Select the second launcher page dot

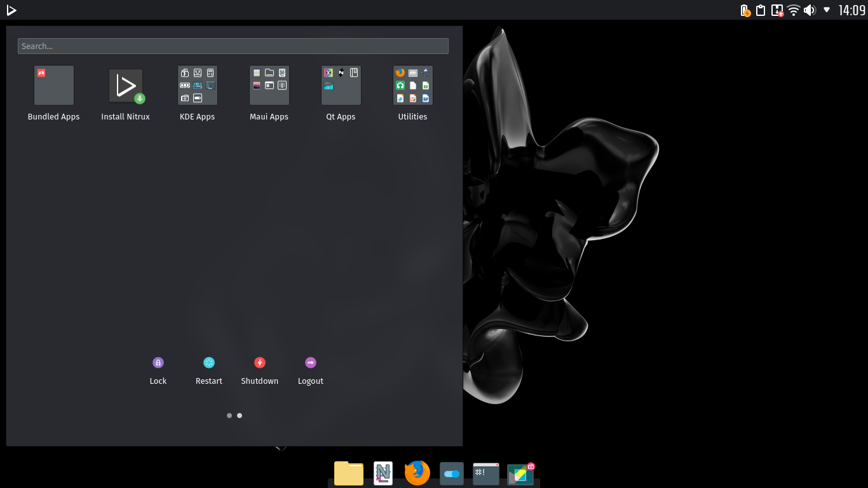tap(240, 416)
